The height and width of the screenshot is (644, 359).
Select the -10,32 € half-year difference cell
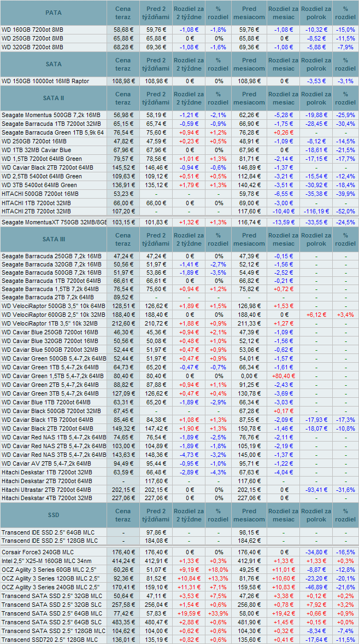[315, 30]
